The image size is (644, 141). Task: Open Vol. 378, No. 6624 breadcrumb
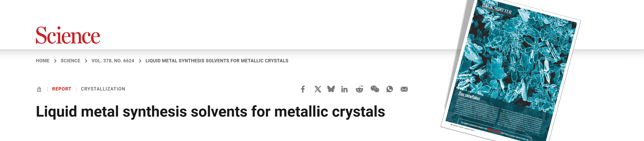pos(113,61)
